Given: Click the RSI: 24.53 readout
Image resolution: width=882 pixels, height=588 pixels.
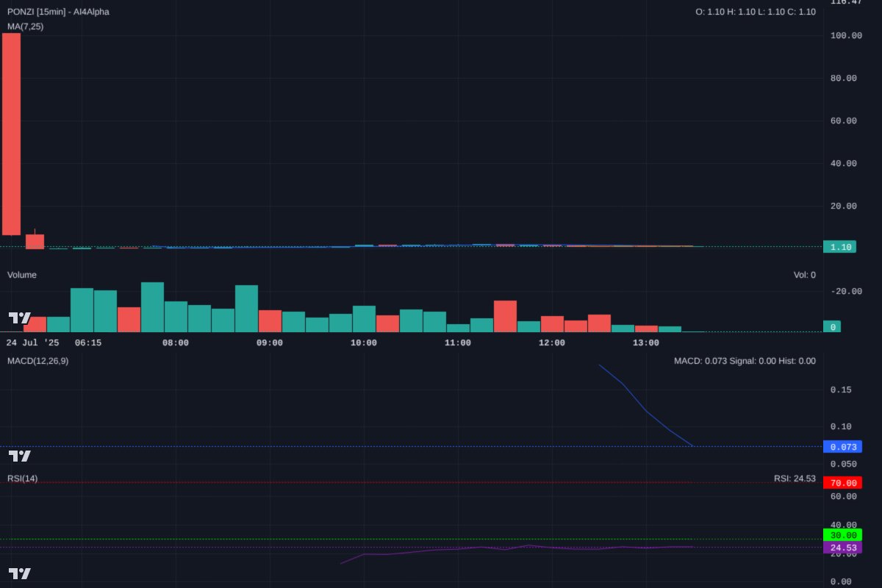Looking at the screenshot, I should (795, 477).
